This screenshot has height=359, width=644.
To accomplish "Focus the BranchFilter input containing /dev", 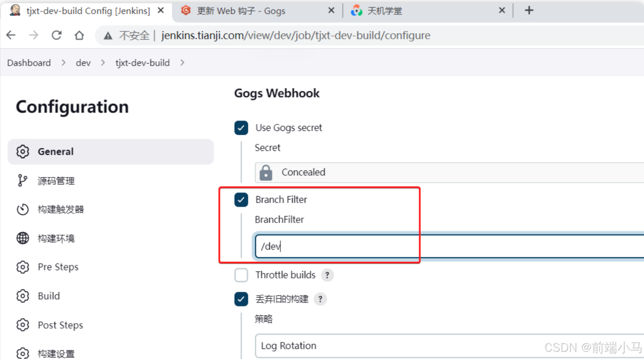I will click(x=449, y=246).
